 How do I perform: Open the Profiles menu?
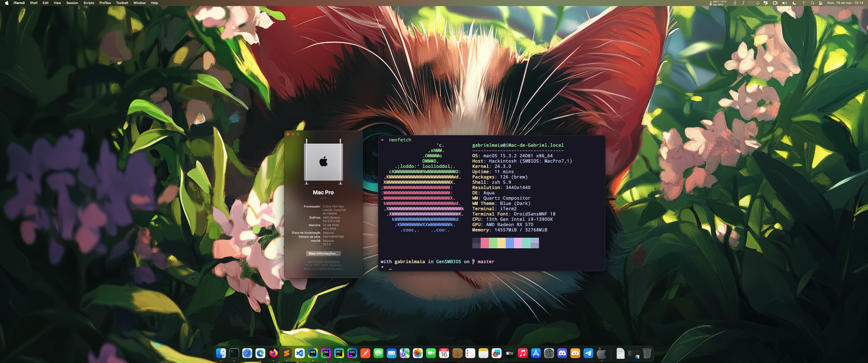(105, 3)
